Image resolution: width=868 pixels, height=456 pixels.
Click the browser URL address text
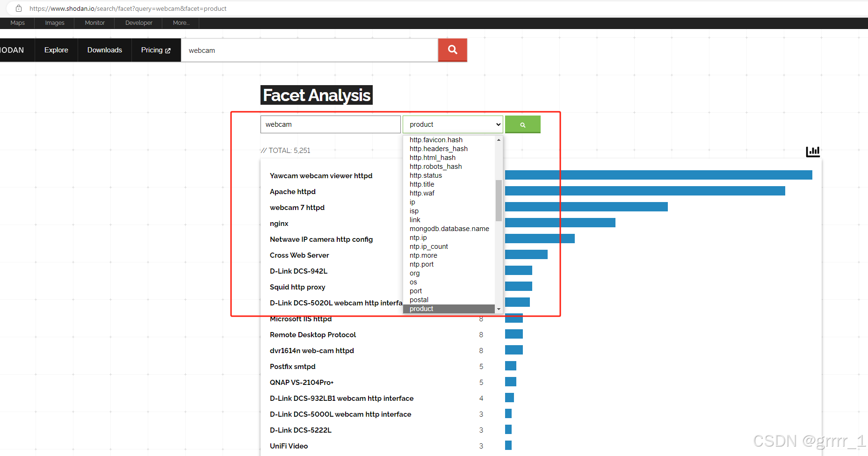[128, 8]
